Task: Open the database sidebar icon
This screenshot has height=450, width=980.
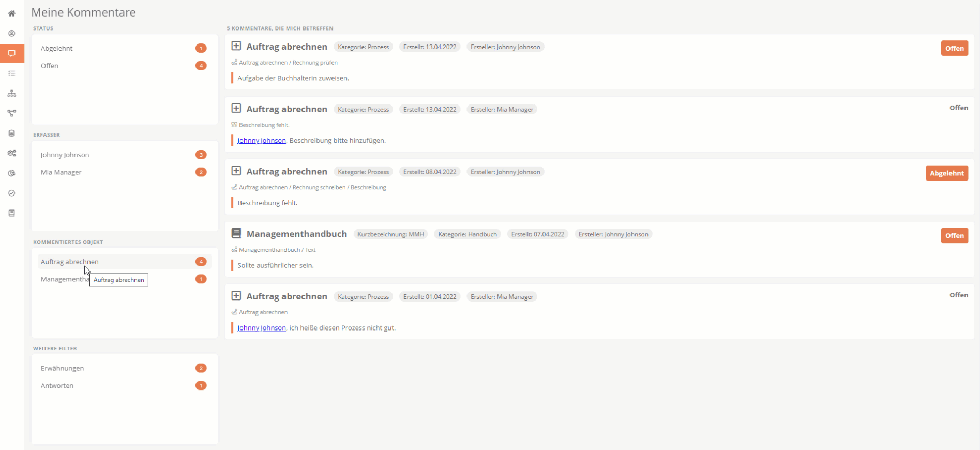Action: [12, 133]
